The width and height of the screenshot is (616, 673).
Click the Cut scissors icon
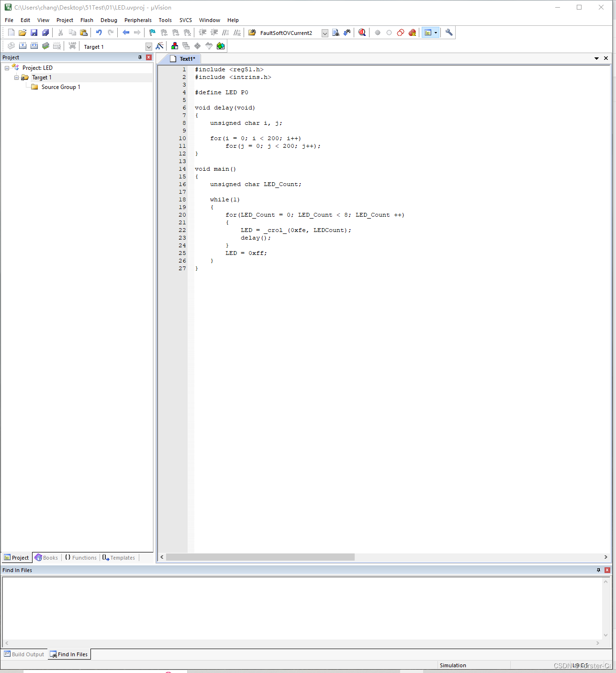coord(61,33)
